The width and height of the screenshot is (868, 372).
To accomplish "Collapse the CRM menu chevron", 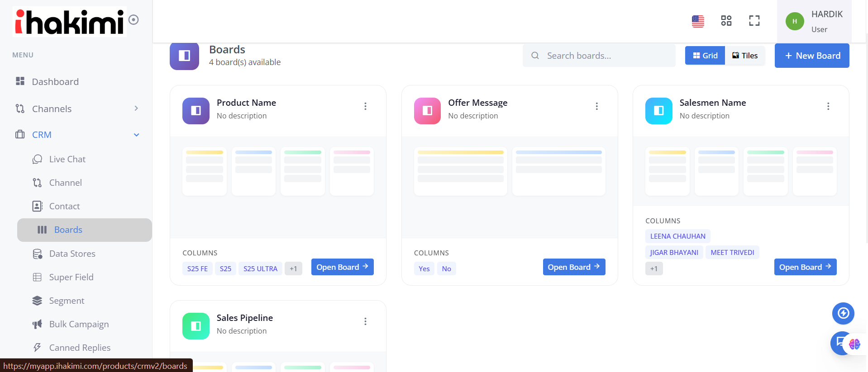I will click(x=136, y=135).
